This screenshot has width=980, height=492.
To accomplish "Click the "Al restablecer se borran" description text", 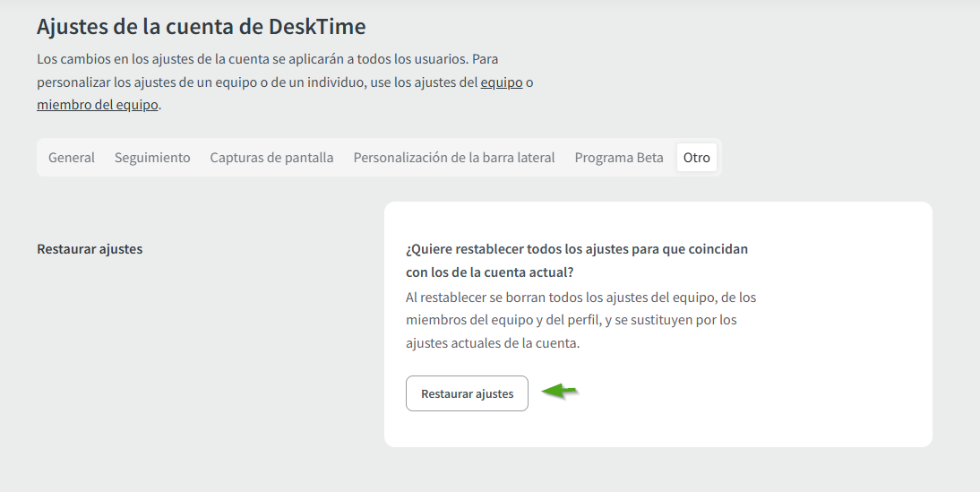I will pyautogui.click(x=580, y=297).
